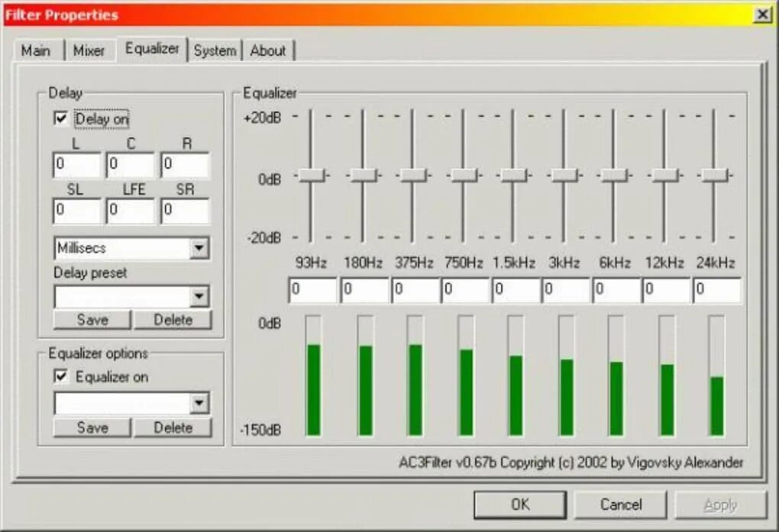Viewport: 779px width, 532px height.
Task: Click the SR channel delay field
Action: coord(185,211)
